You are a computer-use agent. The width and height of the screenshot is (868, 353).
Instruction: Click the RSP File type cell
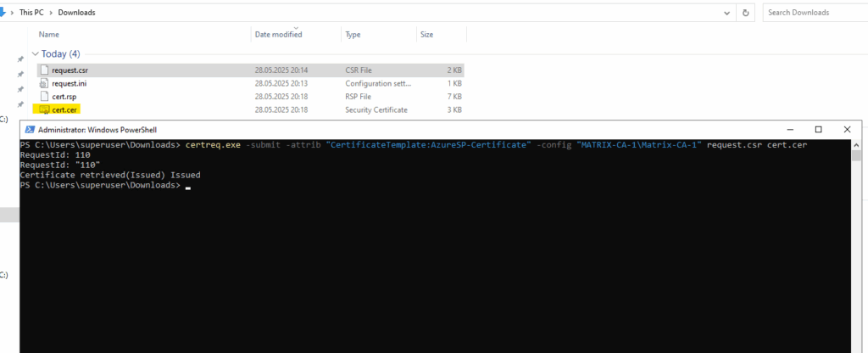point(359,97)
